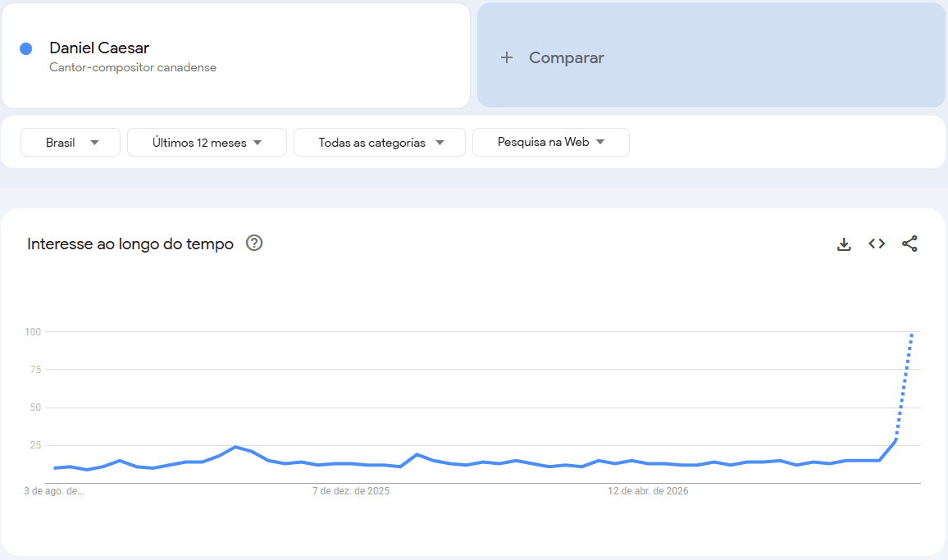The height and width of the screenshot is (560, 948).
Task: Share the interest over time chart
Action: point(909,244)
